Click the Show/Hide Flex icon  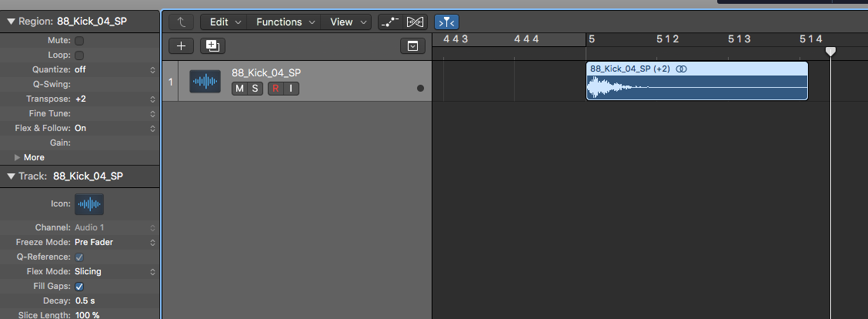tap(416, 22)
